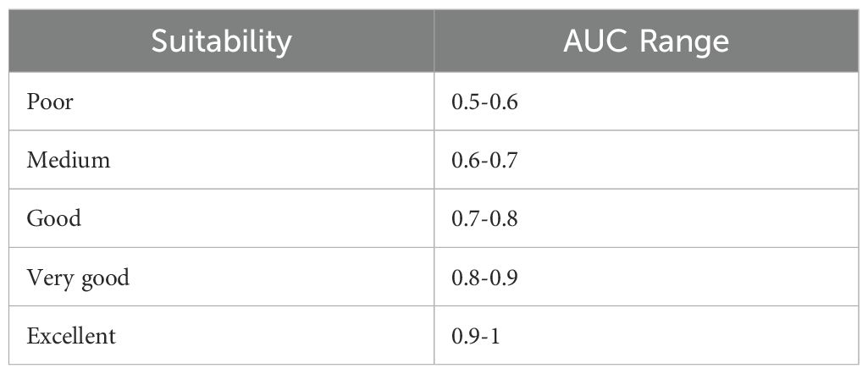This screenshot has width=868, height=374.
Task: Click the Good suitability cell
Action: tap(54, 218)
